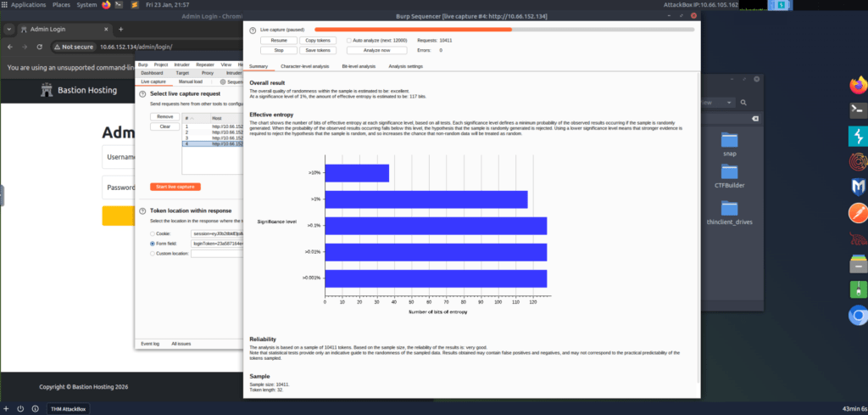Viewport: 868px width, 415px height.
Task: Open the Project menu in Burp
Action: click(160, 64)
